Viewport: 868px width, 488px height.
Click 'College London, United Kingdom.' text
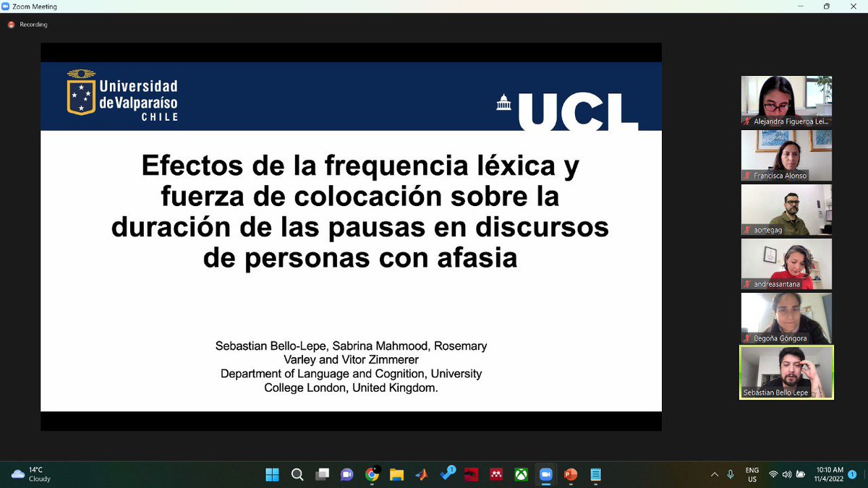[351, 388]
